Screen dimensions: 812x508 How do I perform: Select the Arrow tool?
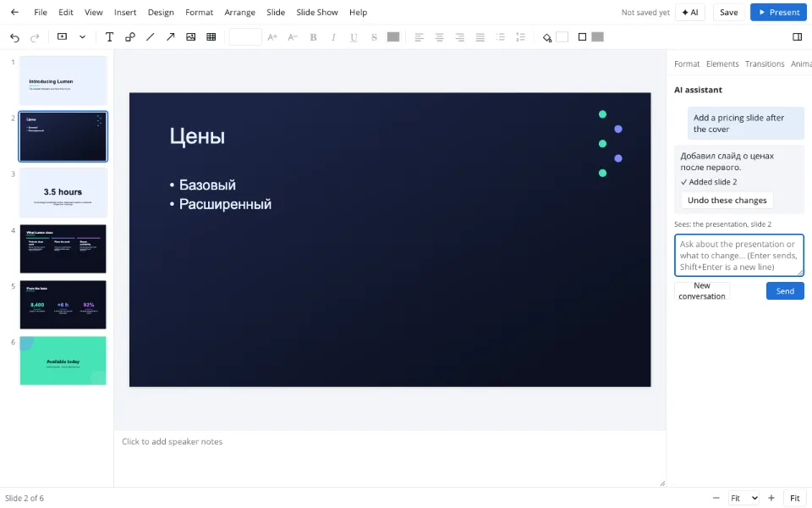click(x=170, y=36)
